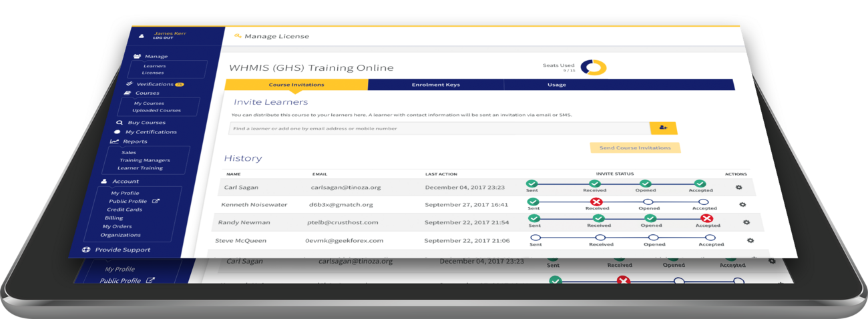Click the My Certifications badge icon
This screenshot has width=868, height=319.
(x=117, y=132)
